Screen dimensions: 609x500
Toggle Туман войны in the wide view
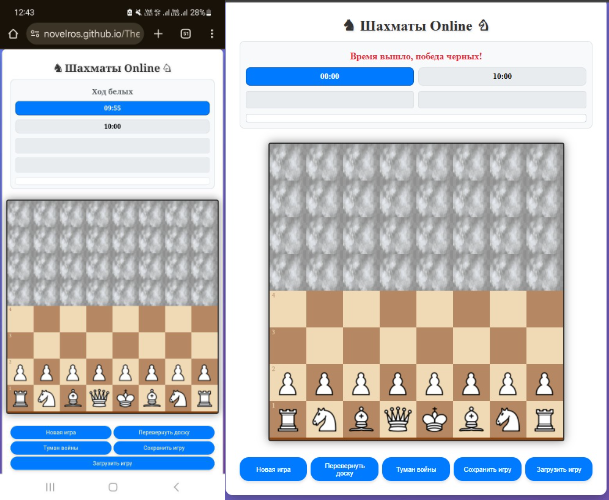[416, 469]
